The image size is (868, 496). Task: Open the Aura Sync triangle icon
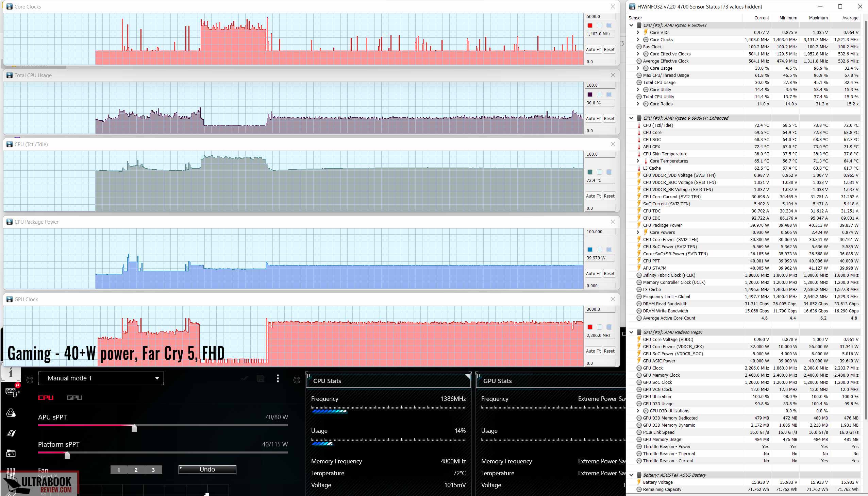(11, 413)
